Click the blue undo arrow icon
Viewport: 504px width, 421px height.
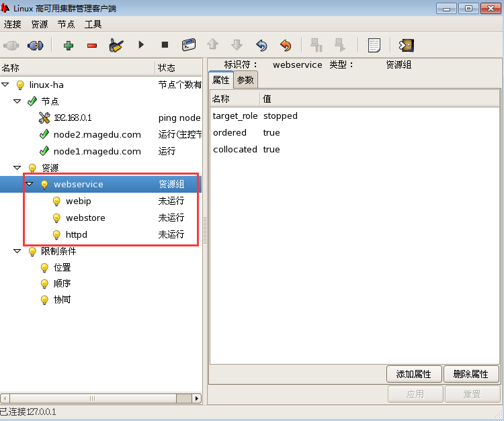pyautogui.click(x=261, y=45)
